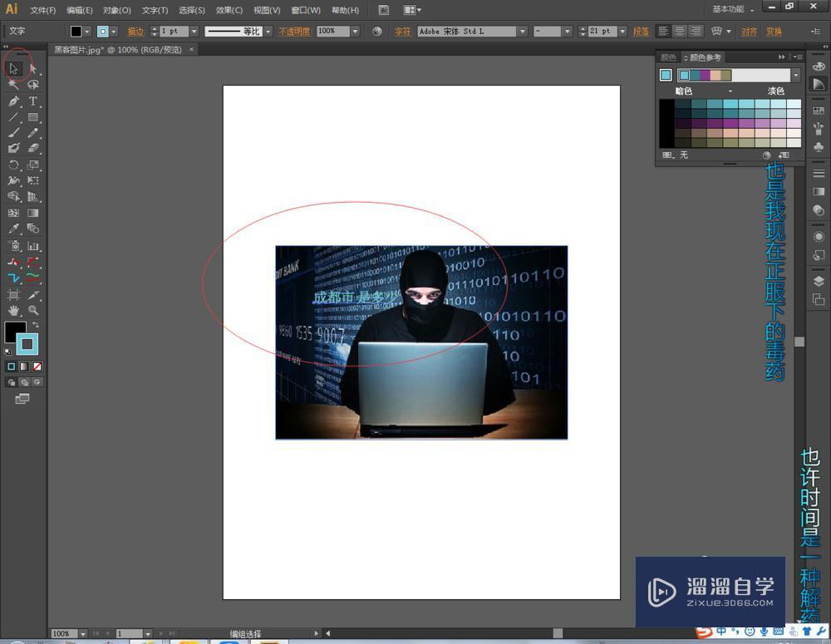This screenshot has width=831, height=644.
Task: Pick the Line Segment tool
Action: [14, 117]
